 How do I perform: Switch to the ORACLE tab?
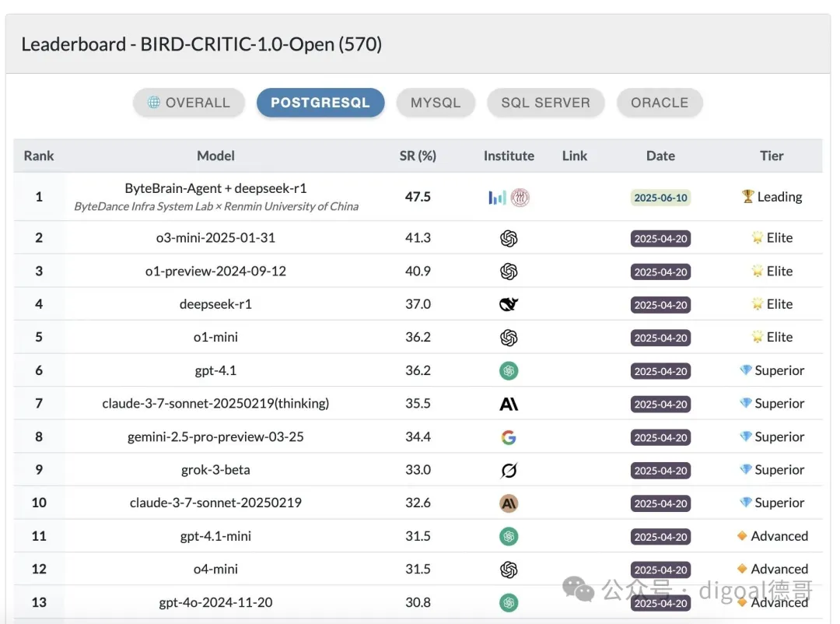coord(660,103)
